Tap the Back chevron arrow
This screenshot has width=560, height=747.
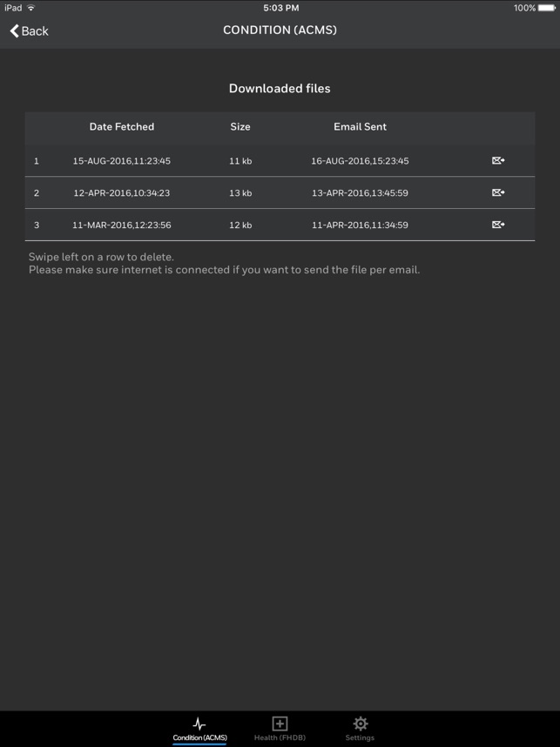[x=14, y=30]
